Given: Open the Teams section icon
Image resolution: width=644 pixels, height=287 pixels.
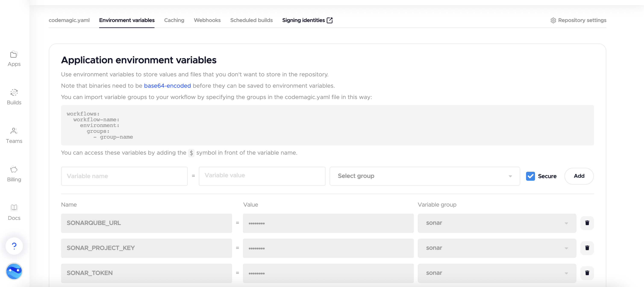Looking at the screenshot, I should pyautogui.click(x=14, y=131).
